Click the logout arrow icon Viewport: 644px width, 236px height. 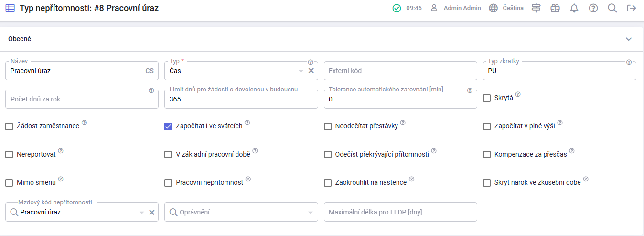[632, 8]
